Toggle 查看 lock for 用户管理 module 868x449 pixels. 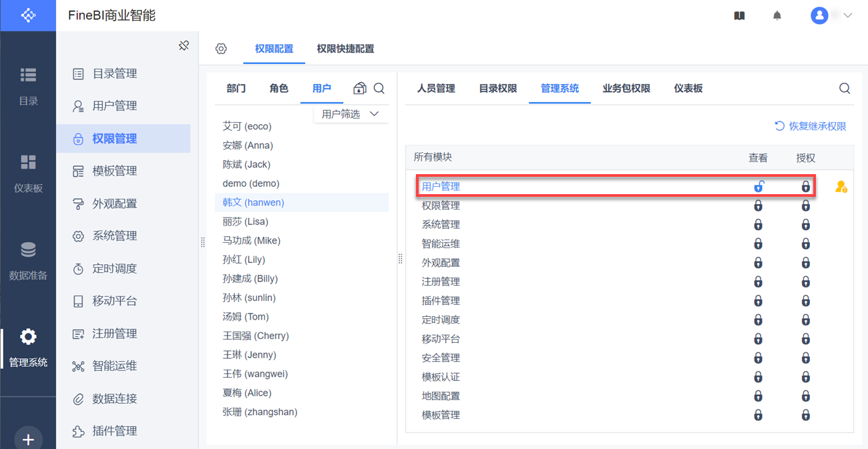pos(758,187)
